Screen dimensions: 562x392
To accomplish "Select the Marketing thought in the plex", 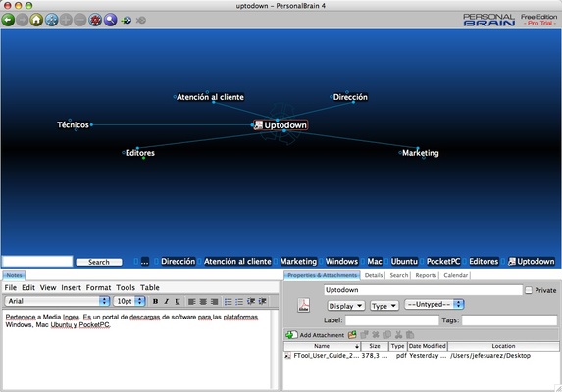I will [x=421, y=153].
